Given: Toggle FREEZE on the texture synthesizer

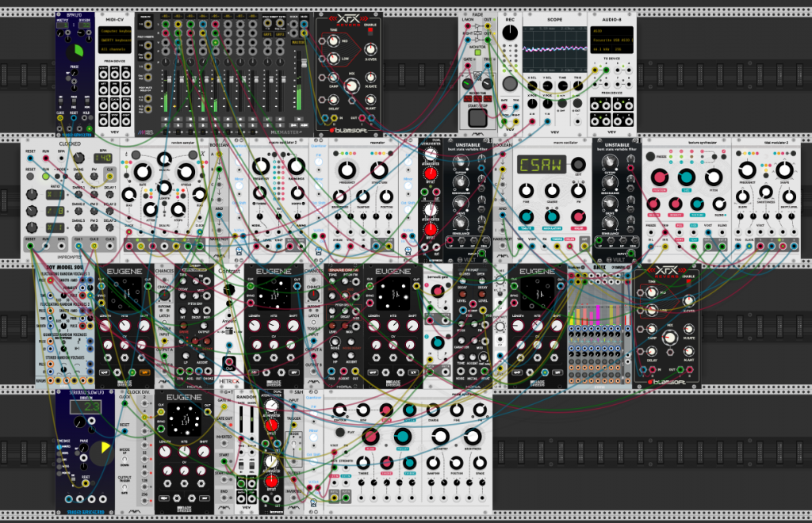Looking at the screenshot, I should point(651,156).
